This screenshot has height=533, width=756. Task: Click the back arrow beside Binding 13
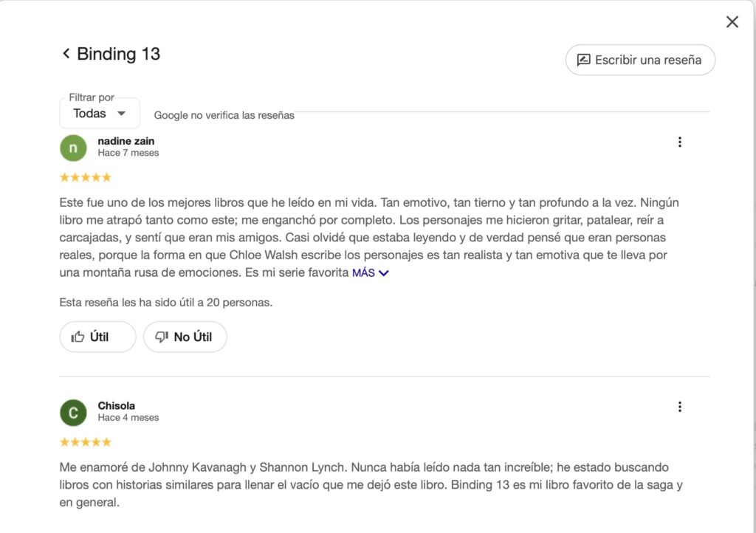66,54
